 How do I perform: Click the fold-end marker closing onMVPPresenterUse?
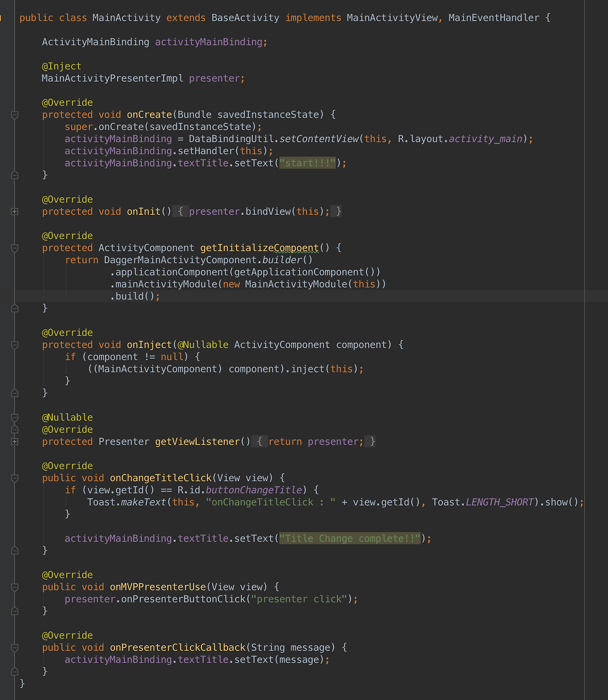(x=15, y=611)
